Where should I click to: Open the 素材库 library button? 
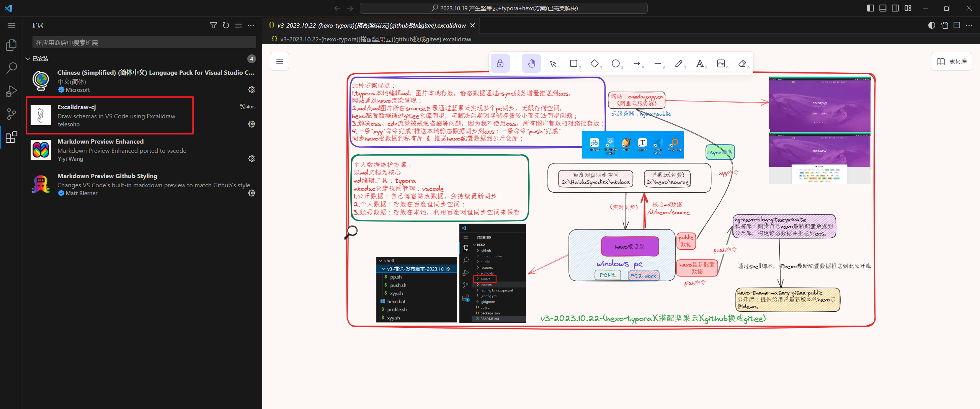pos(951,61)
